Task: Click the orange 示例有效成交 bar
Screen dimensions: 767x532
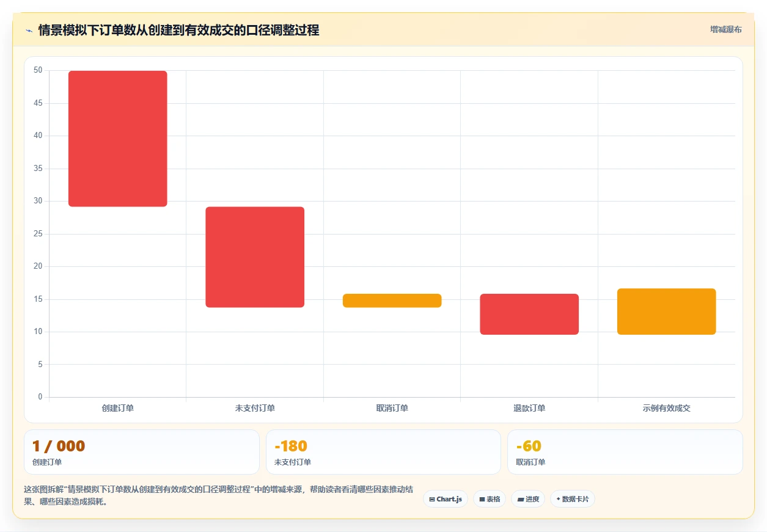Action: [666, 312]
